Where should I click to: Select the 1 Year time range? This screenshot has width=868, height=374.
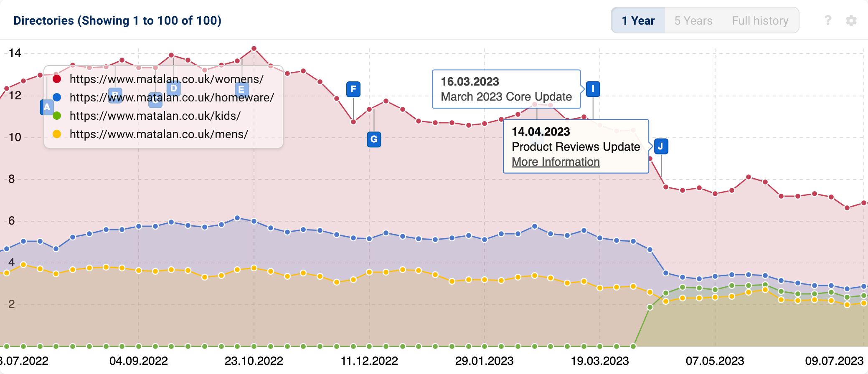[638, 20]
